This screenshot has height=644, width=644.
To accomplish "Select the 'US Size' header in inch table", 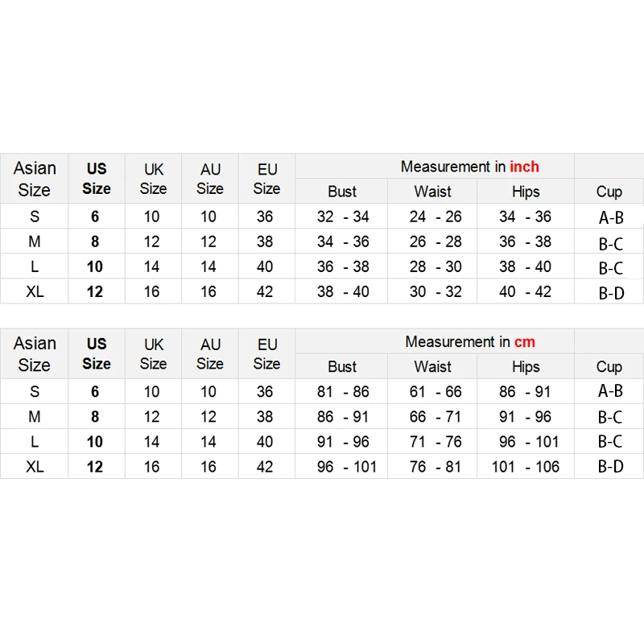I will (x=96, y=178).
